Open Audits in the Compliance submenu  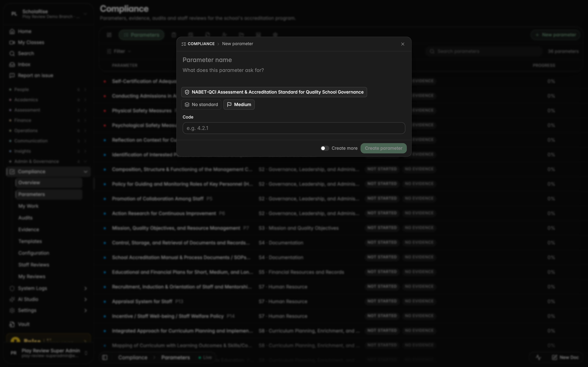tap(26, 218)
